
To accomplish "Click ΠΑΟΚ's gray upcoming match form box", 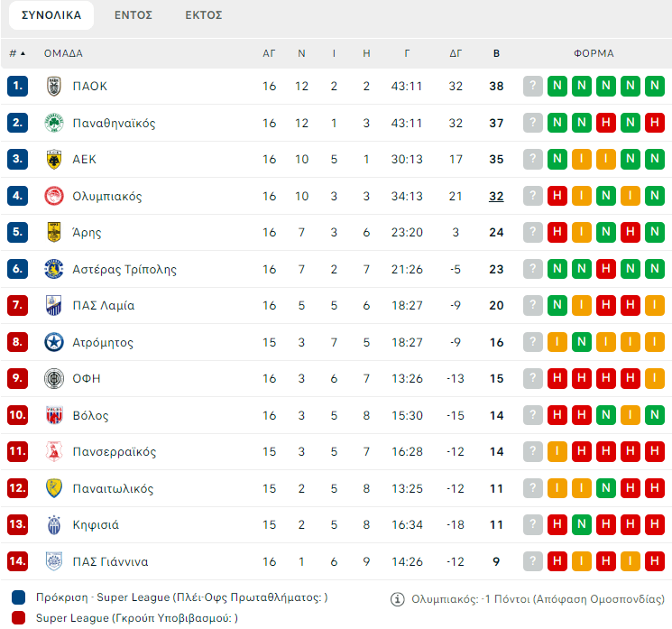I will point(533,87).
